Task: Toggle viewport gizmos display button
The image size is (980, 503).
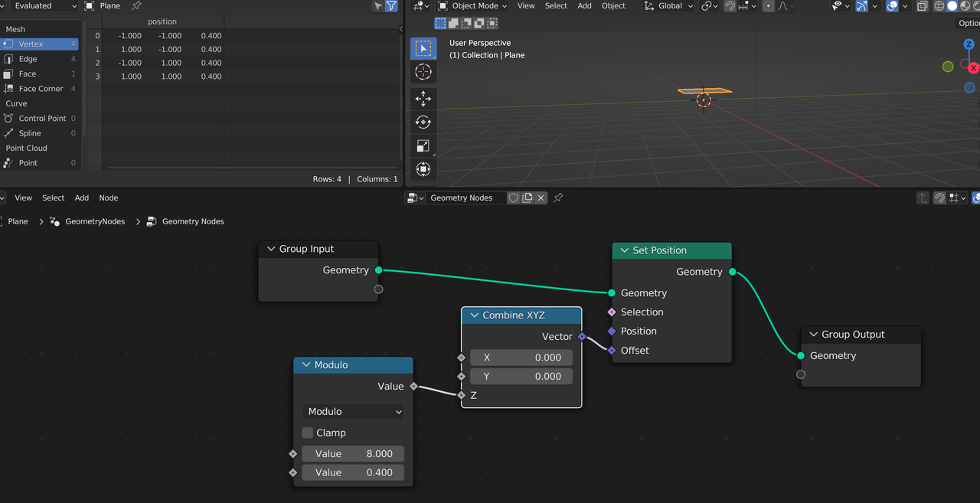Action: pyautogui.click(x=863, y=6)
